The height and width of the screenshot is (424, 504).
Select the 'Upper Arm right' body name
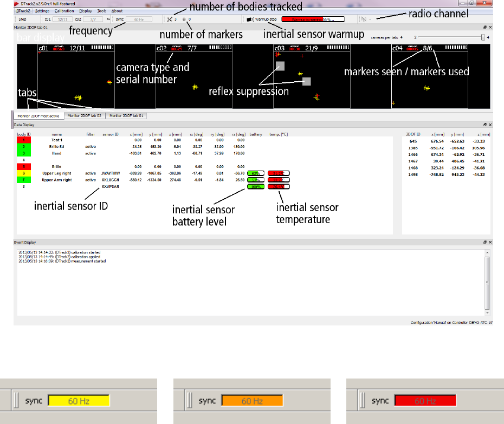tap(56, 180)
